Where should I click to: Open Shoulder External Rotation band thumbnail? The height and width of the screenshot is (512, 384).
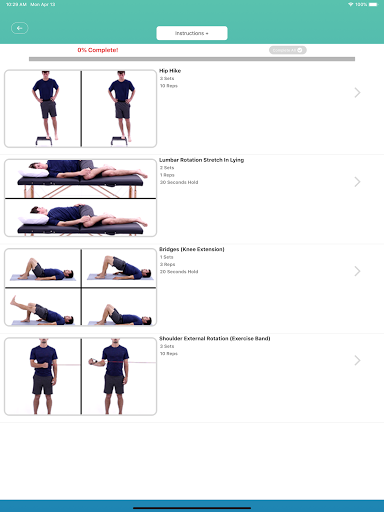tap(80, 377)
